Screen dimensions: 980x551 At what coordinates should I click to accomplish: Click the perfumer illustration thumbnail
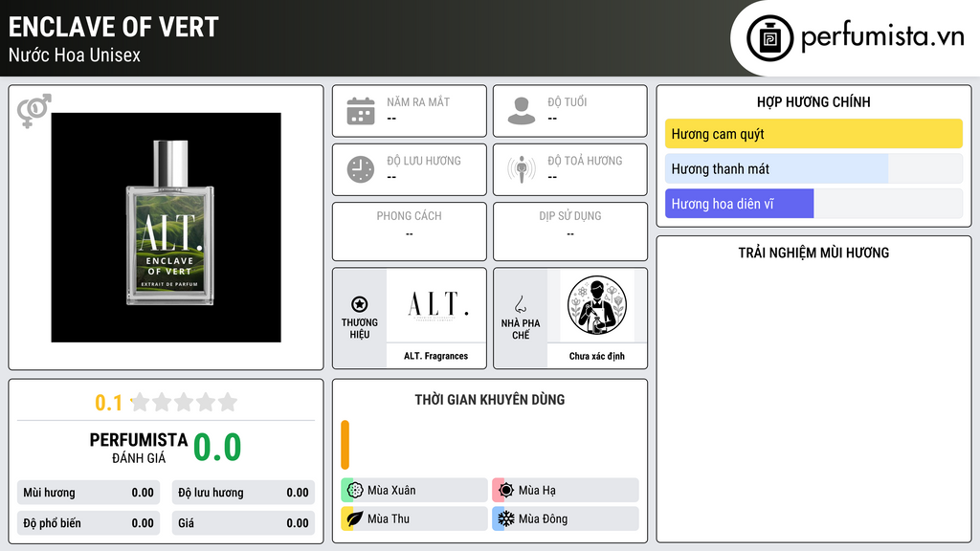pos(597,305)
